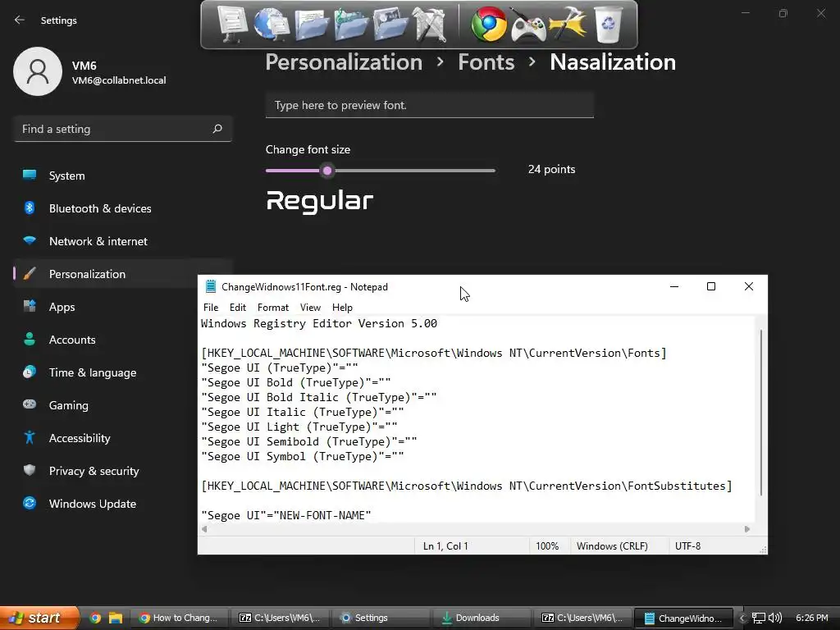Open the game controller icon in dock

528,25
